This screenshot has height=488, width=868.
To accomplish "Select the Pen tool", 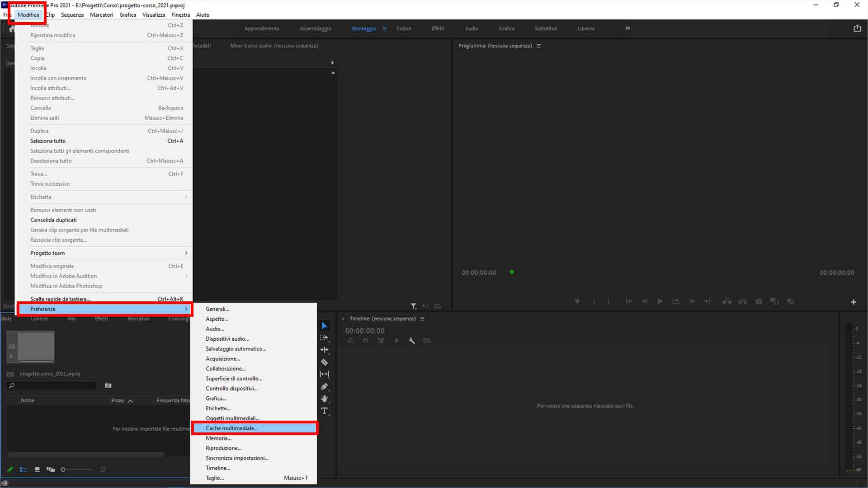I will 325,387.
